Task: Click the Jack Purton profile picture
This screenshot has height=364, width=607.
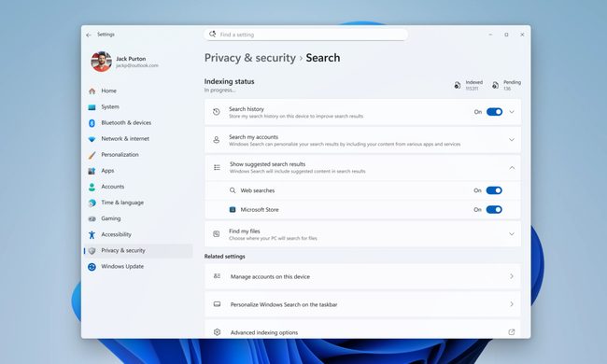Action: coord(102,62)
